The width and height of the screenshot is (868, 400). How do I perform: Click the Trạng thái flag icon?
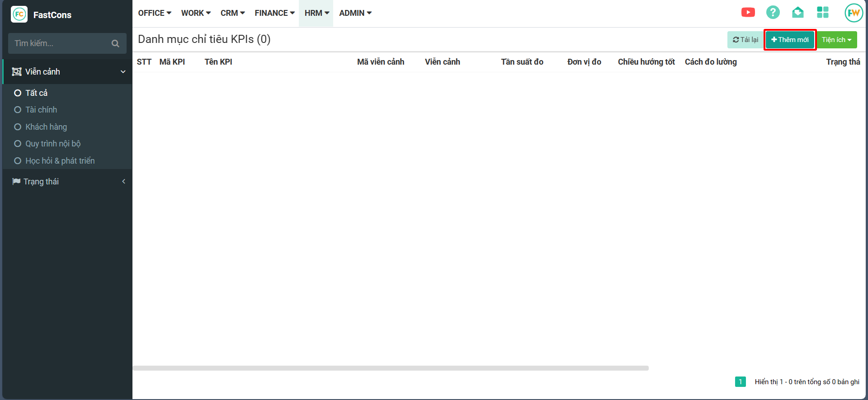[x=16, y=182]
